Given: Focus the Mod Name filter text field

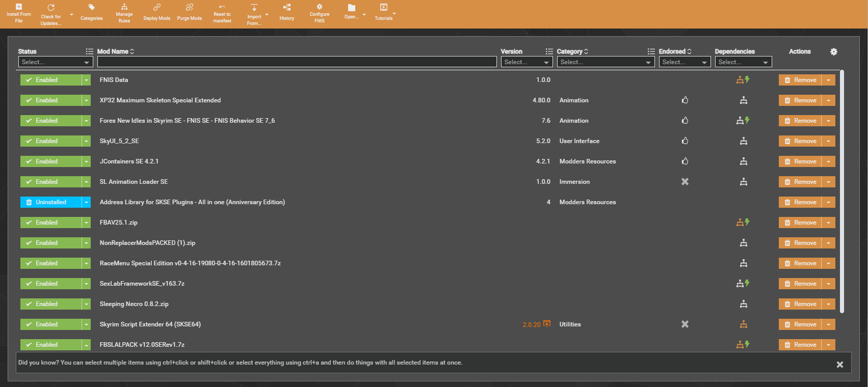Looking at the screenshot, I should tap(297, 62).
